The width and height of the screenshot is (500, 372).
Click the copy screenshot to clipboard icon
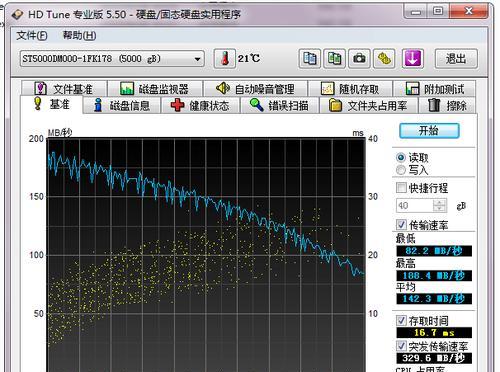(334, 59)
